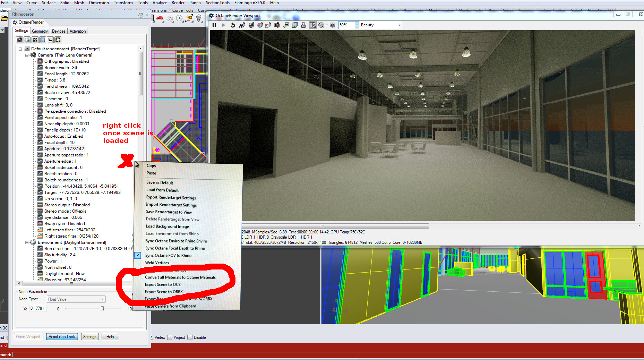
Task: Click the circle tool icon in Rhino toolbar
Action: [x=180, y=18]
